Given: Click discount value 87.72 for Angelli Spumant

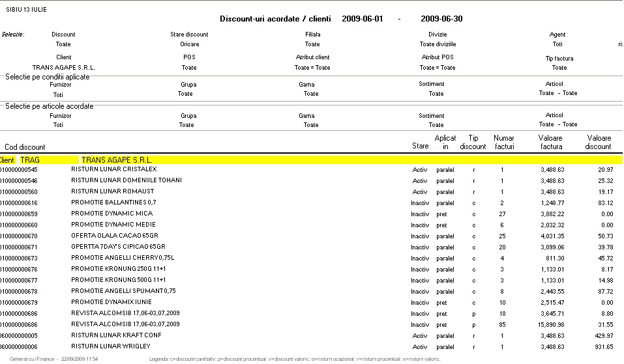Looking at the screenshot, I should 606,292.
